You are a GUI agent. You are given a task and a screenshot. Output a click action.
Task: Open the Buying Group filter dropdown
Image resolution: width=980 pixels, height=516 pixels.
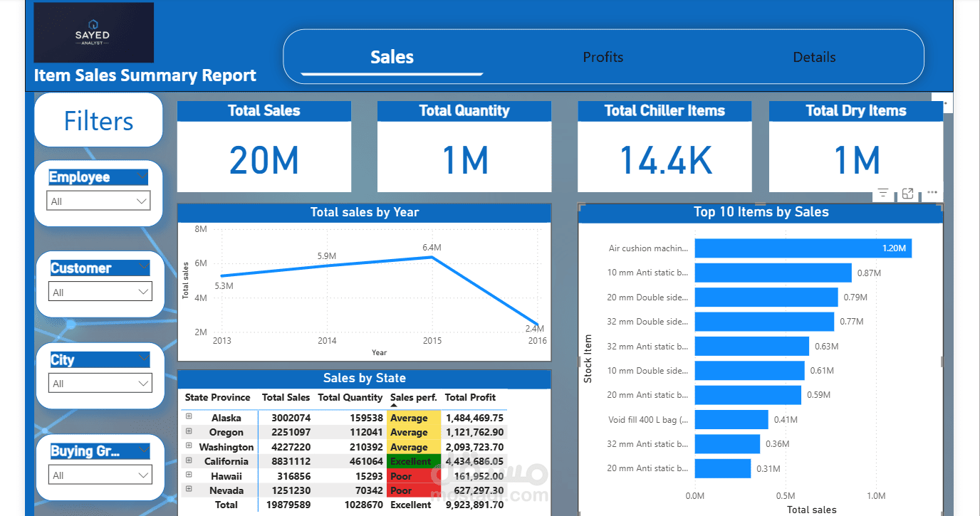[x=100, y=474]
